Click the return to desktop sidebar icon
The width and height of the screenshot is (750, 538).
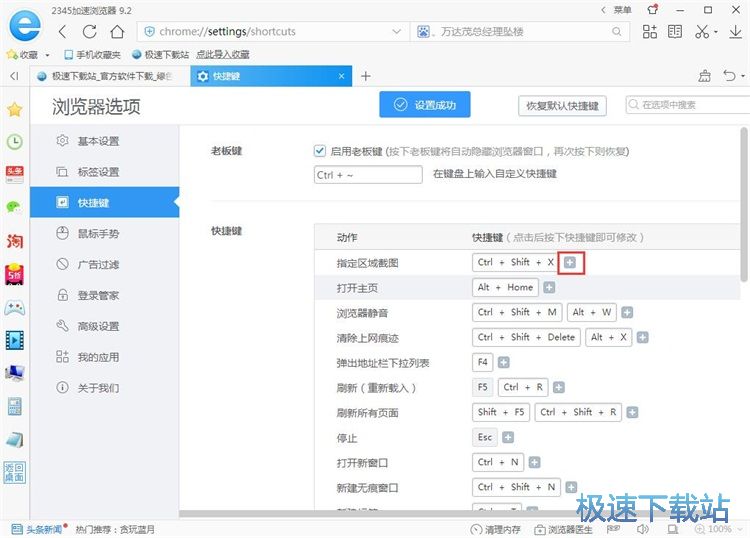[x=15, y=472]
